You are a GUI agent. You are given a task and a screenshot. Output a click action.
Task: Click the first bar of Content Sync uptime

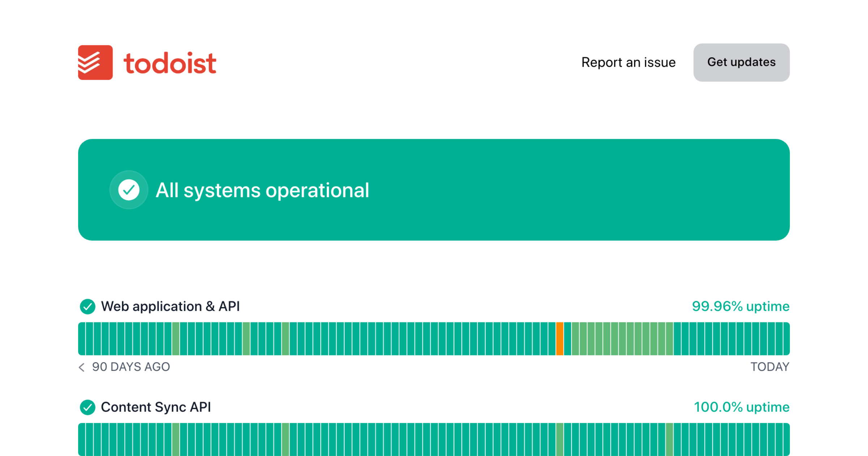pyautogui.click(x=82, y=439)
